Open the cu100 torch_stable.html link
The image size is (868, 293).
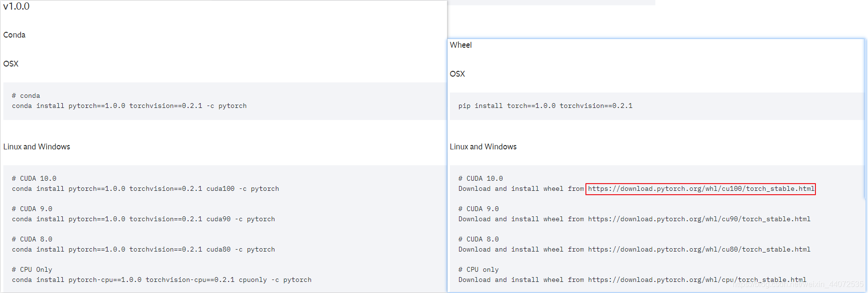click(701, 189)
